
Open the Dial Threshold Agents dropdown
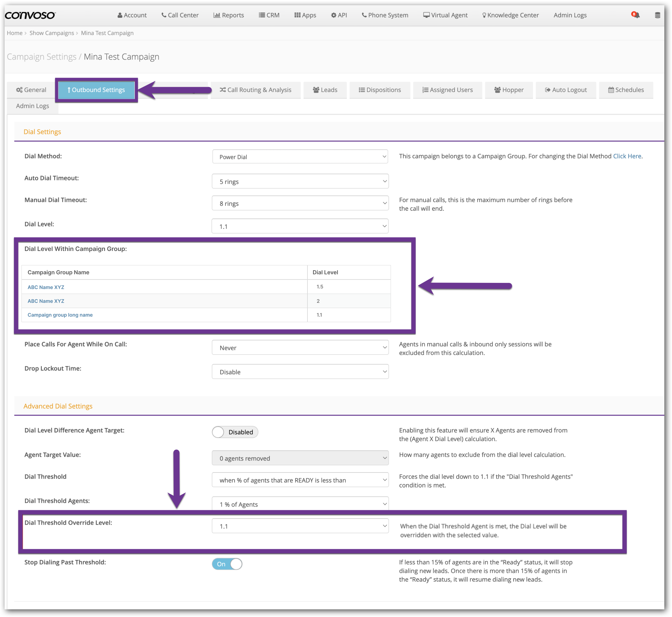coord(300,503)
